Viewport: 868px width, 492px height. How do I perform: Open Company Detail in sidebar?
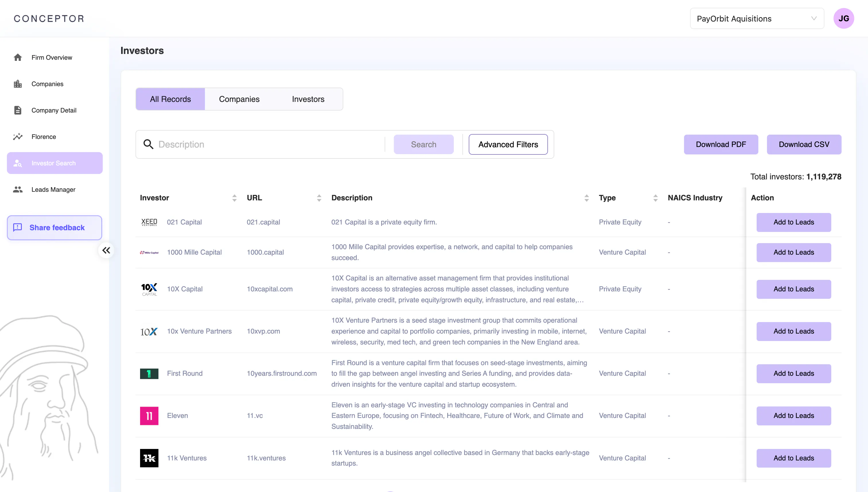pos(55,110)
